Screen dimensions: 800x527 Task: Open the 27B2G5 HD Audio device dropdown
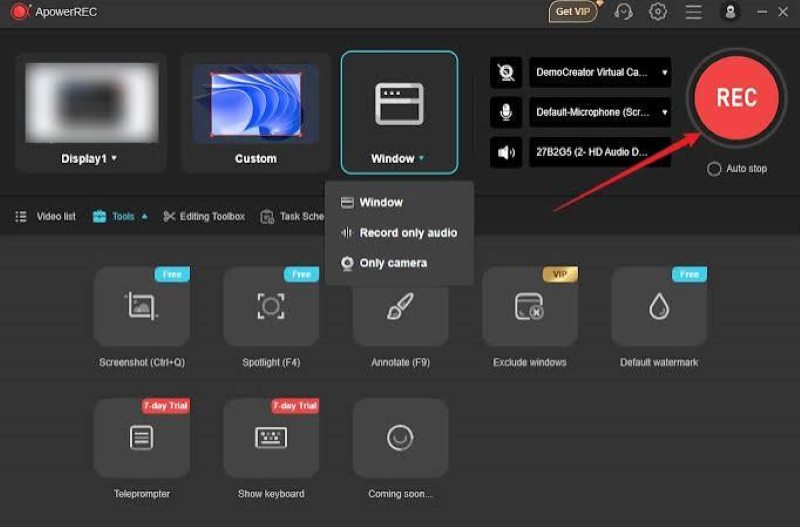tap(600, 152)
